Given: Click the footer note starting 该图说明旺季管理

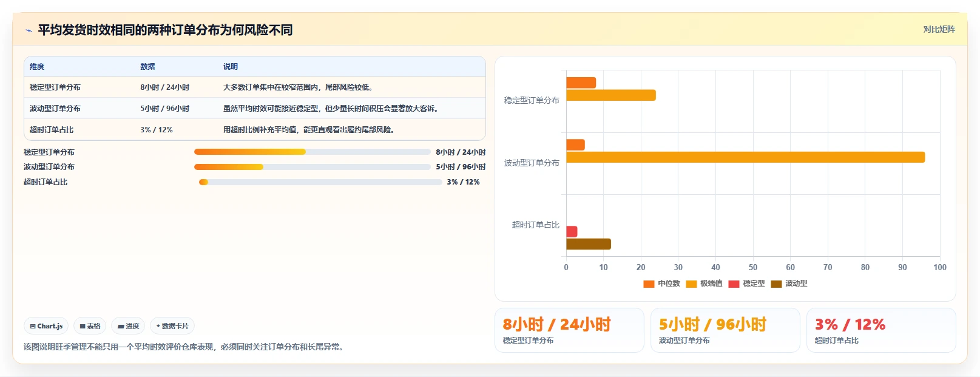Looking at the screenshot, I should pos(184,347).
